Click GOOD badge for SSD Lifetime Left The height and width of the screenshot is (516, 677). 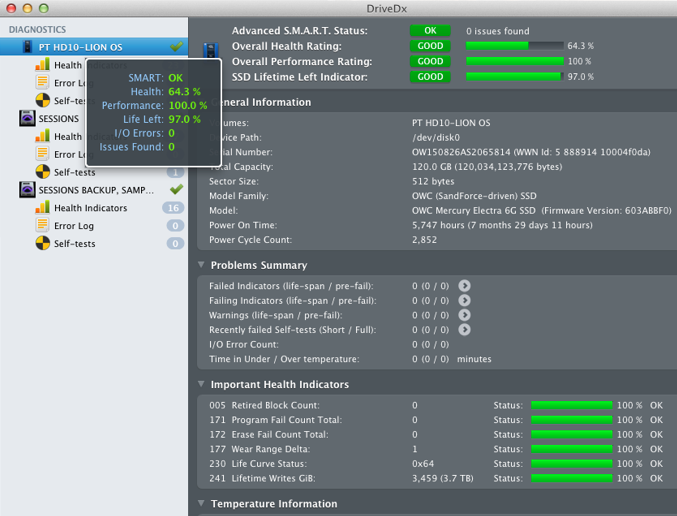tap(430, 76)
